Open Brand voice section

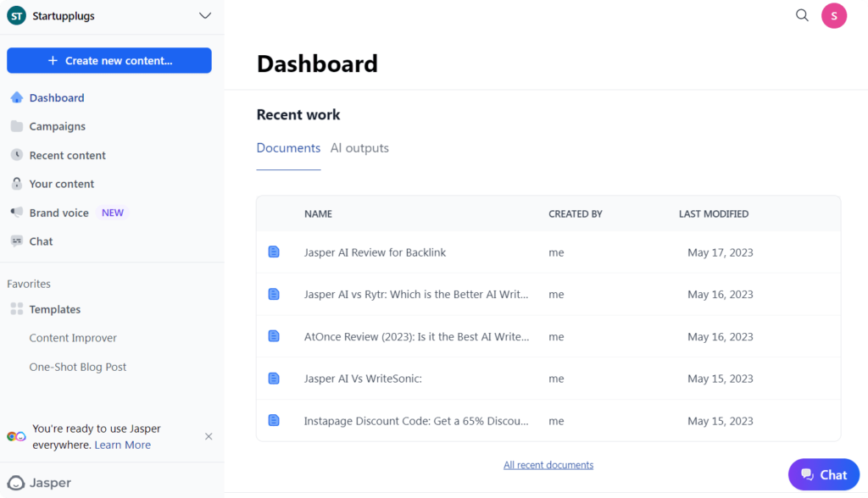[58, 213]
